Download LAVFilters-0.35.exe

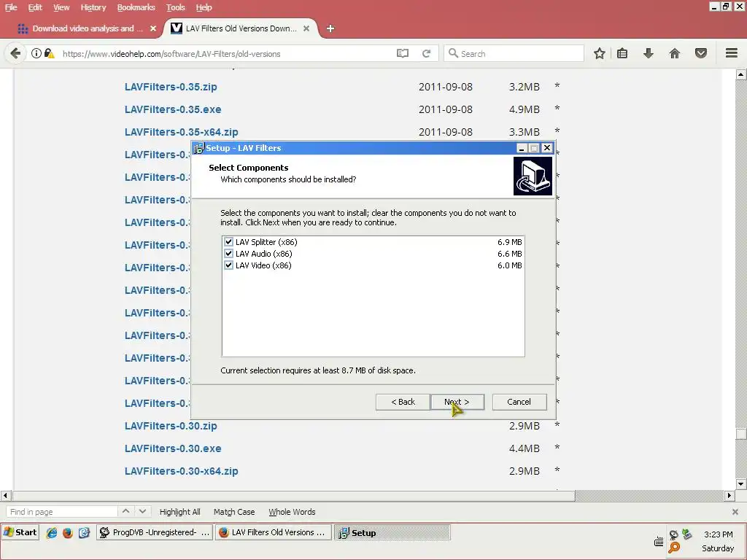click(x=173, y=109)
